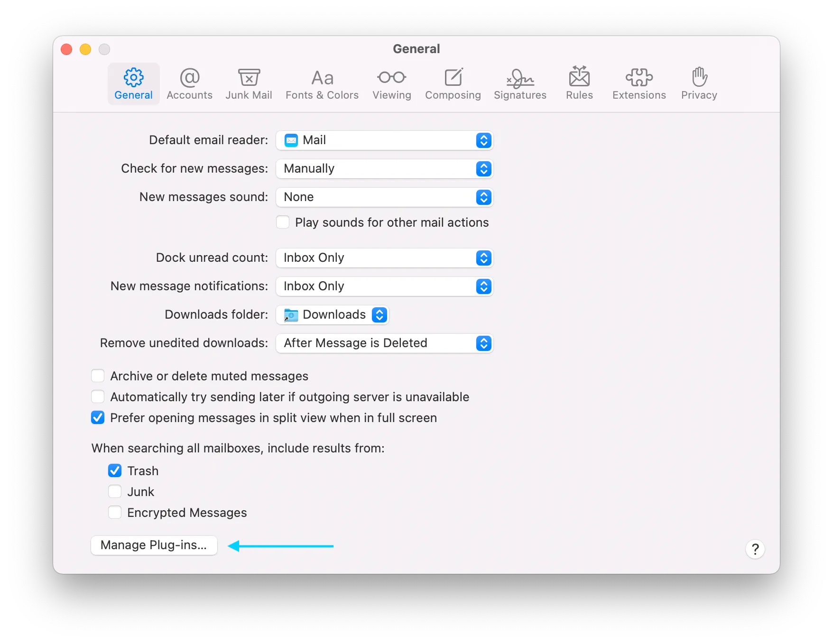Open Junk Mail settings
This screenshot has width=833, height=644.
click(249, 84)
